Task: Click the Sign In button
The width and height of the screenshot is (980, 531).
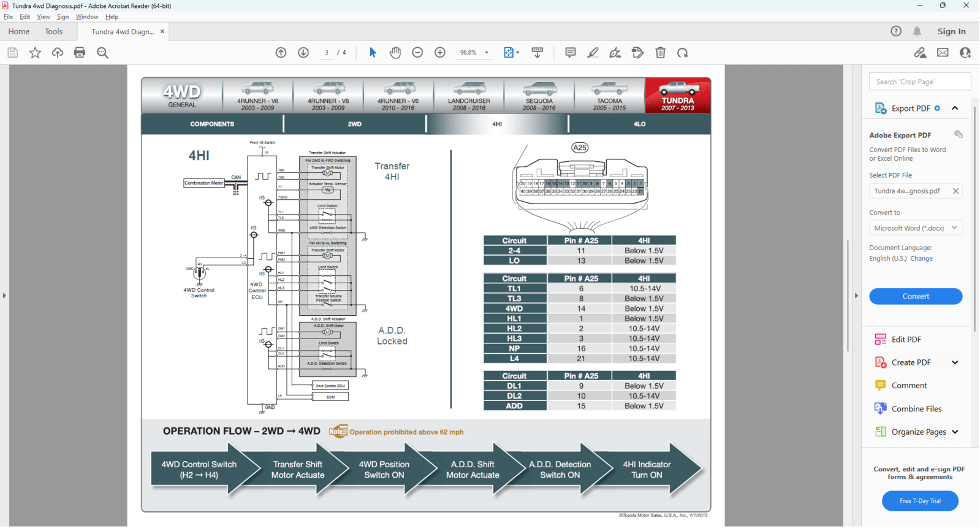Action: coord(951,31)
